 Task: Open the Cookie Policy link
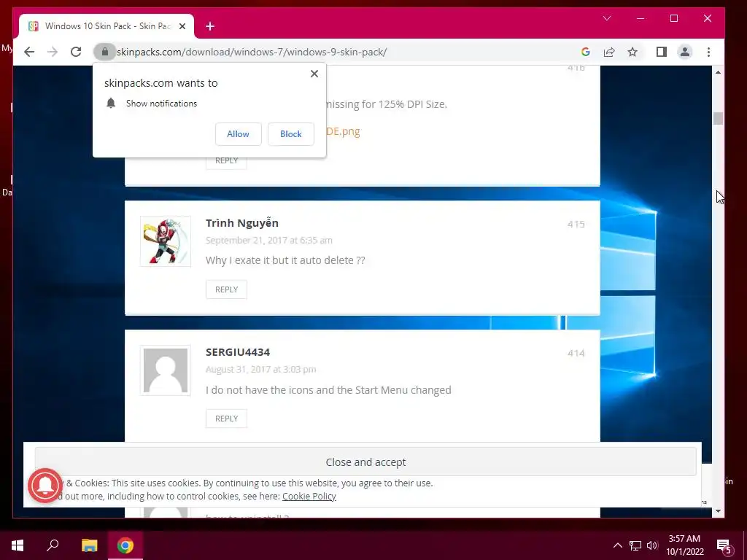(x=309, y=496)
